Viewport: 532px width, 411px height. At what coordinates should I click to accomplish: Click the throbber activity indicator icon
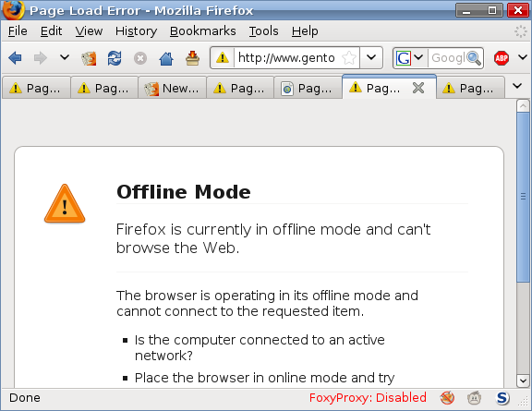click(521, 31)
